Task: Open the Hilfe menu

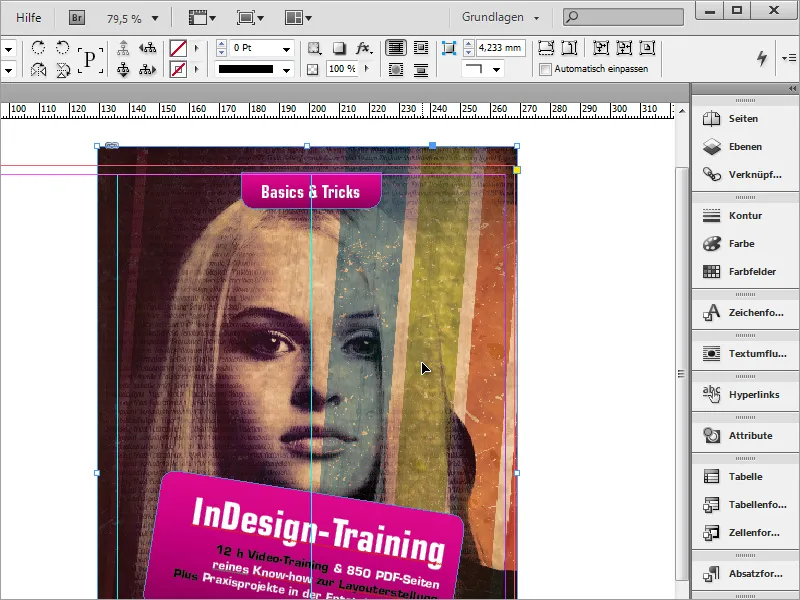Action: click(29, 18)
